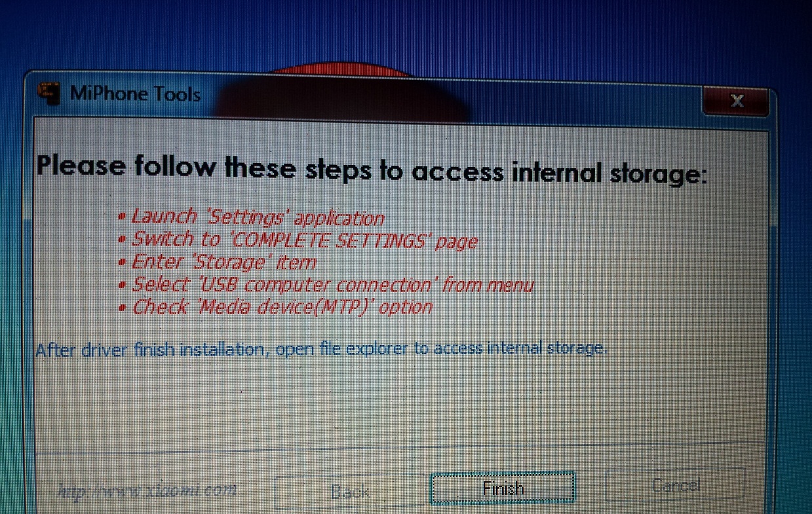812x514 pixels.
Task: Click the "Enter 'Storage' item" instruction line
Action: pyautogui.click(x=223, y=263)
